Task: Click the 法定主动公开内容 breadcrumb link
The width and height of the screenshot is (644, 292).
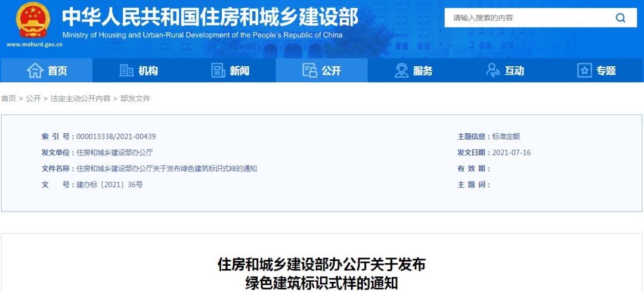Action: pyautogui.click(x=80, y=99)
